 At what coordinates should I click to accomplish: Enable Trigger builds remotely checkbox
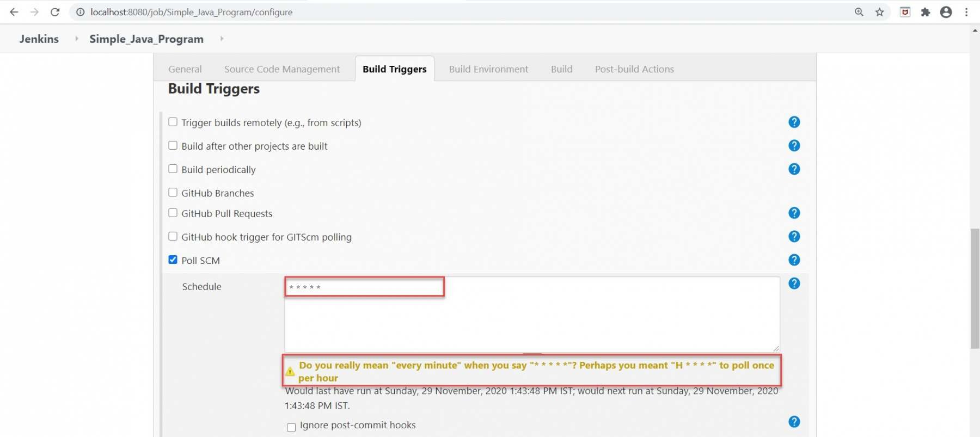[173, 122]
